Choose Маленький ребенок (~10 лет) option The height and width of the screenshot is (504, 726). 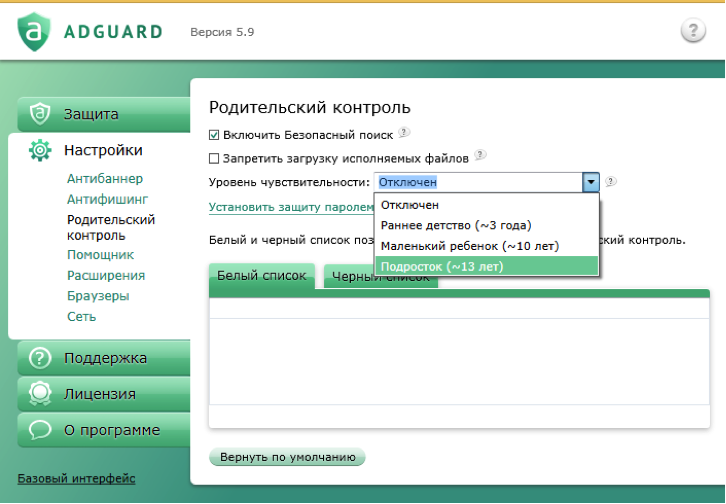point(468,246)
